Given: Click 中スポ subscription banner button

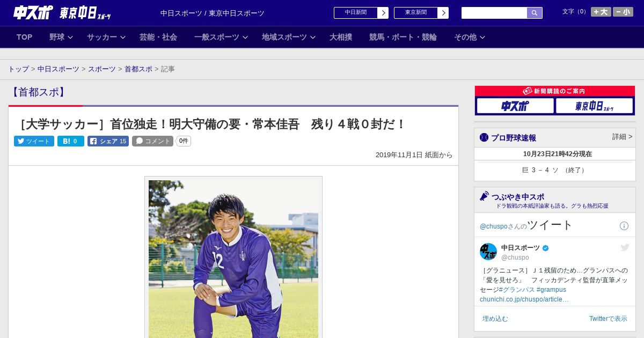Looking at the screenshot, I should (515, 106).
